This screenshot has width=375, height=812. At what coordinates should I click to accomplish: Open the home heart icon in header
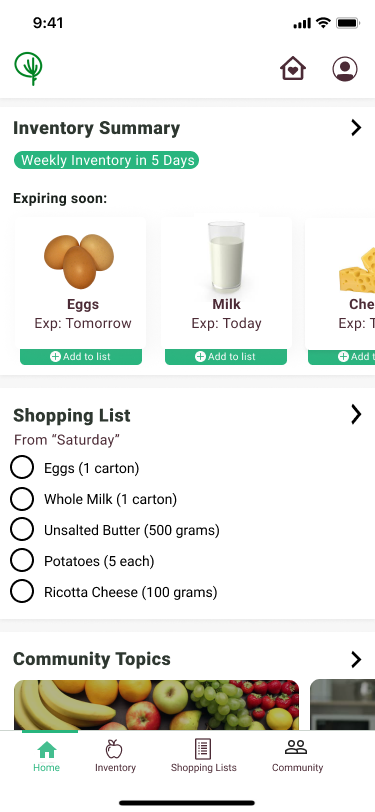click(x=293, y=68)
